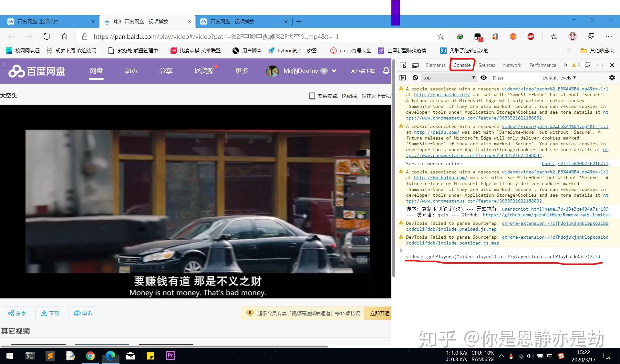620x364 pixels.
Task: Click the browser address bar URL
Action: (216, 36)
